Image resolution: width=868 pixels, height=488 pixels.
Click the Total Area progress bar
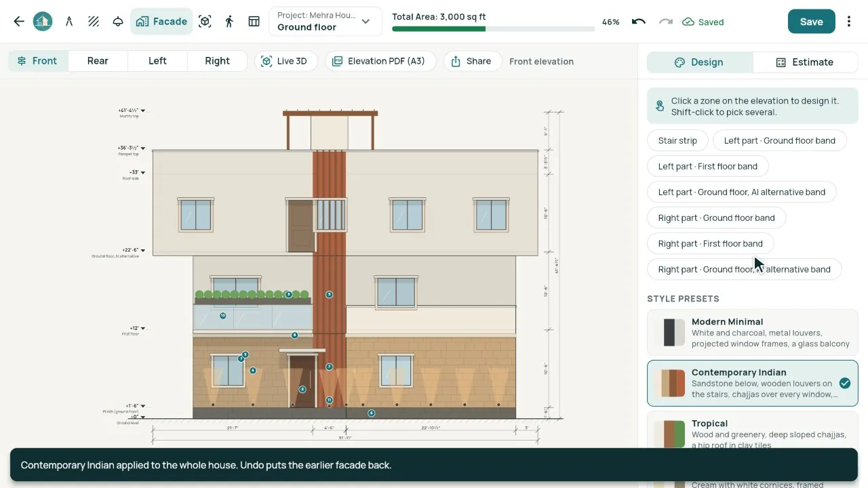coord(493,29)
